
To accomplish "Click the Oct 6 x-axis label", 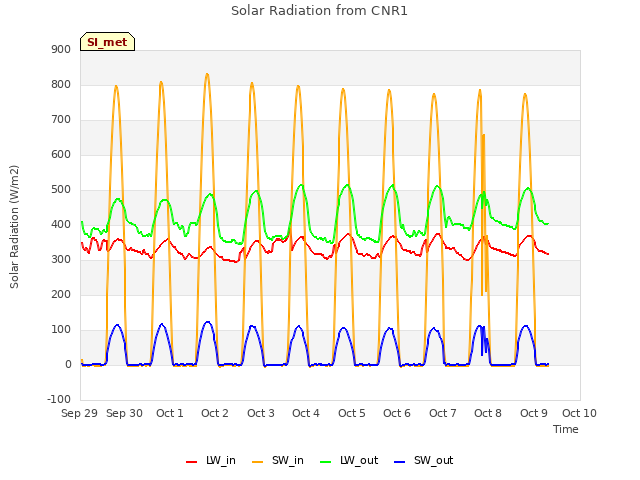I will click(397, 413).
